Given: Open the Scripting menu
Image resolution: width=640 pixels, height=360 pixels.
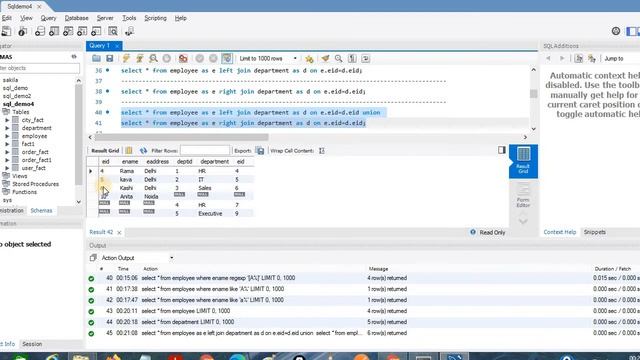Looking at the screenshot, I should (x=155, y=18).
